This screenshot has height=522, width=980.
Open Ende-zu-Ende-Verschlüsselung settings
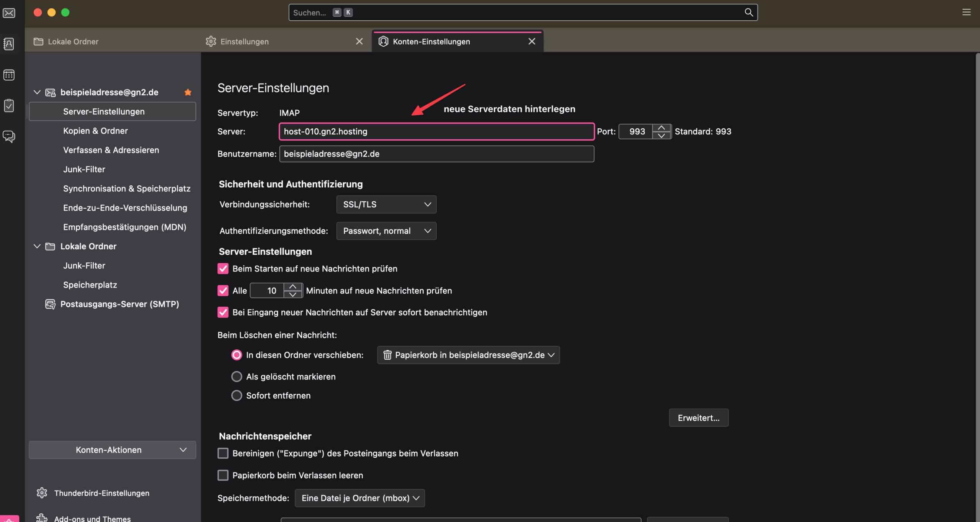pyautogui.click(x=125, y=208)
